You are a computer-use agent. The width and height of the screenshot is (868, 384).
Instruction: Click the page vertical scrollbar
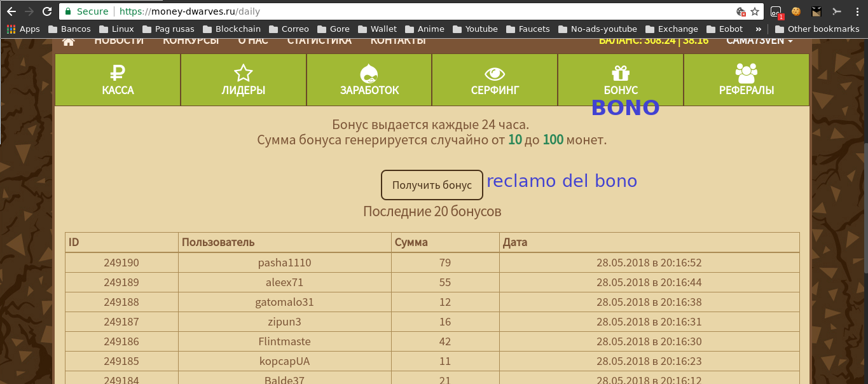pyautogui.click(x=865, y=210)
